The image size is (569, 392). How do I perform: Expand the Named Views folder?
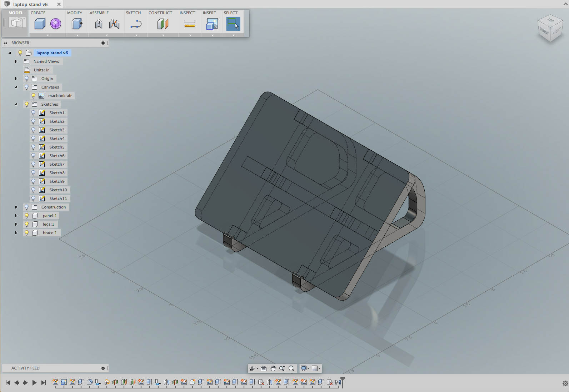16,61
